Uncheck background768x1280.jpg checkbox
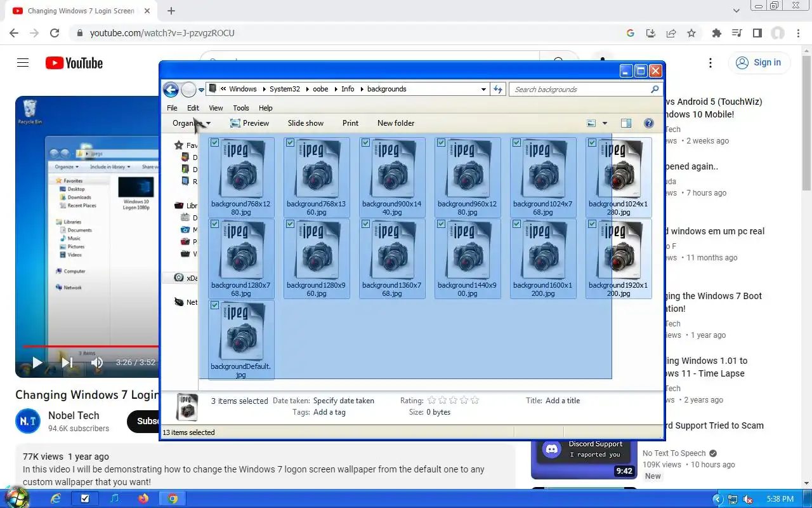The width and height of the screenshot is (812, 508). [x=214, y=143]
